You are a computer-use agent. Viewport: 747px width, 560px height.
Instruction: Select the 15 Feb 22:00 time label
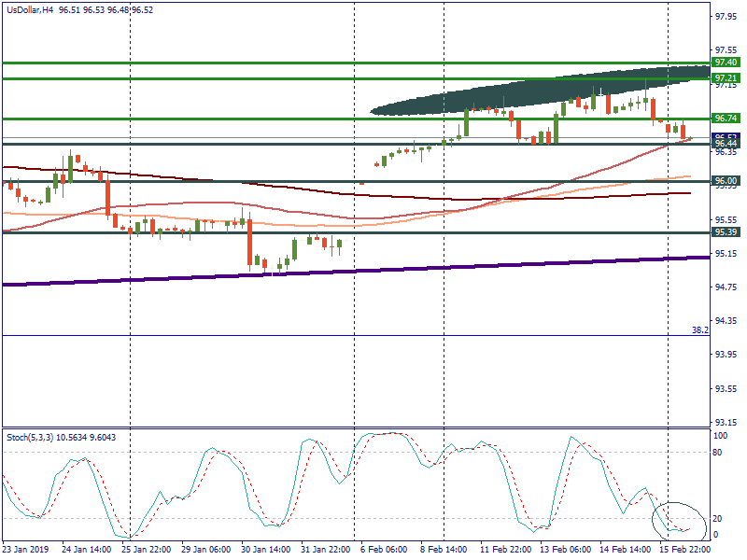(x=684, y=550)
